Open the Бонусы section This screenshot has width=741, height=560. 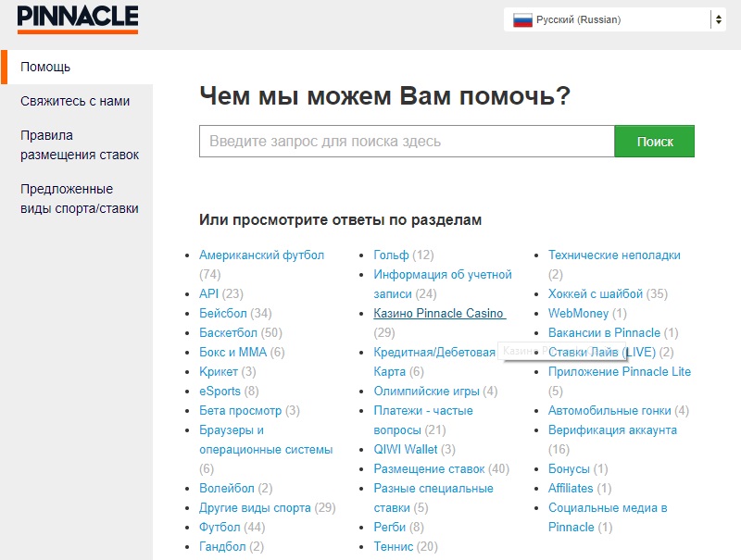point(569,469)
